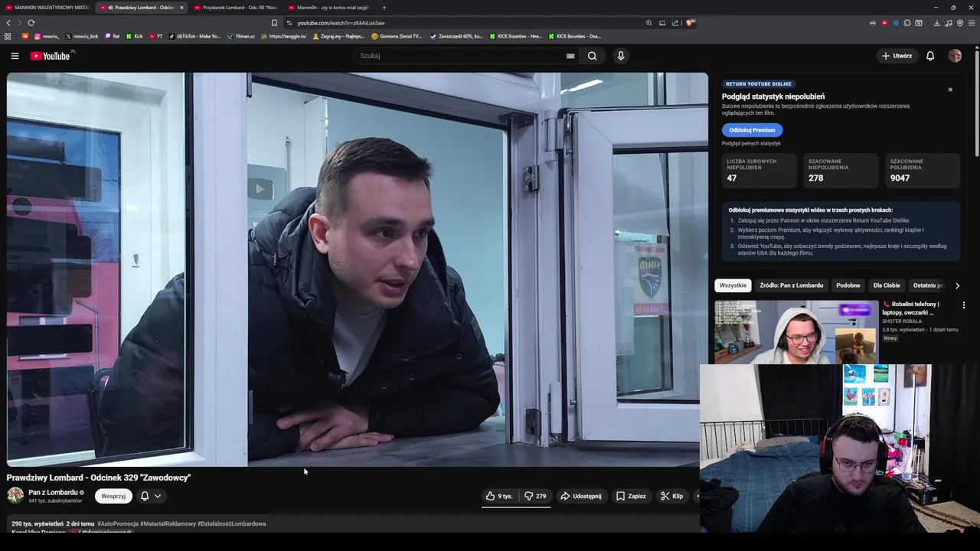Viewport: 980px width, 551px height.
Task: Open the TikTok - Make Yo... bookmark
Action: point(194,36)
